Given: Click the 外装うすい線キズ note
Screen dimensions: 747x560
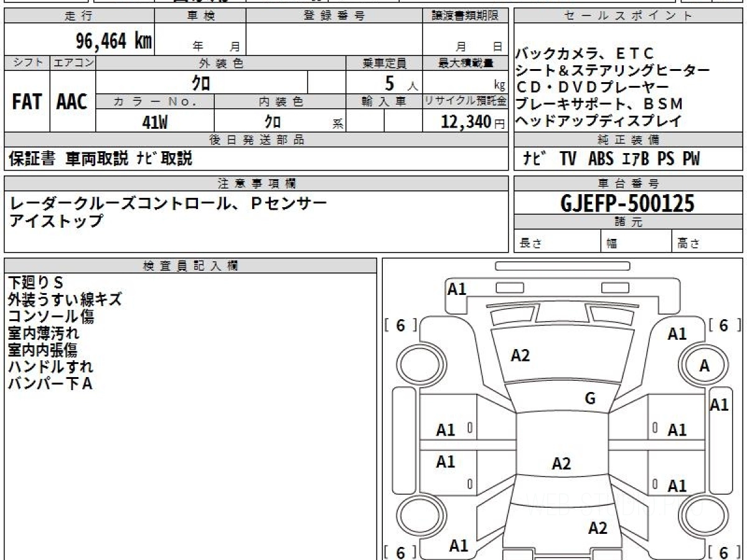Looking at the screenshot, I should pos(65,299).
